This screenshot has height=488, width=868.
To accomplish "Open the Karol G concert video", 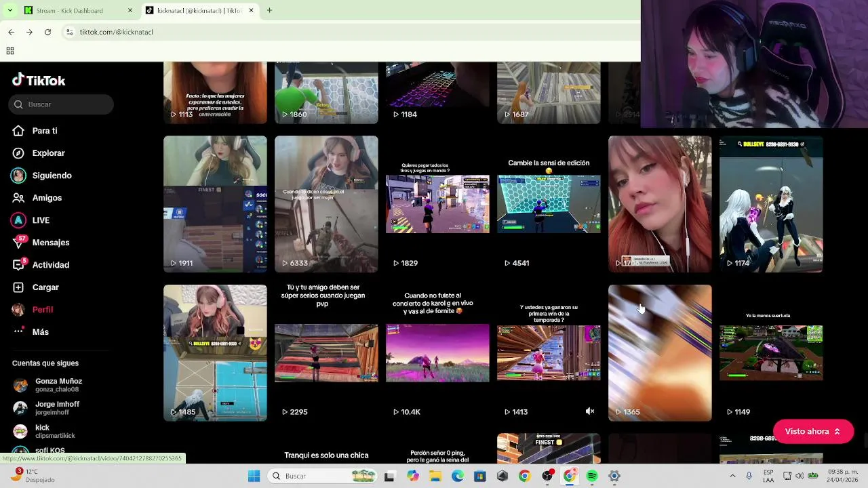I will [437, 353].
